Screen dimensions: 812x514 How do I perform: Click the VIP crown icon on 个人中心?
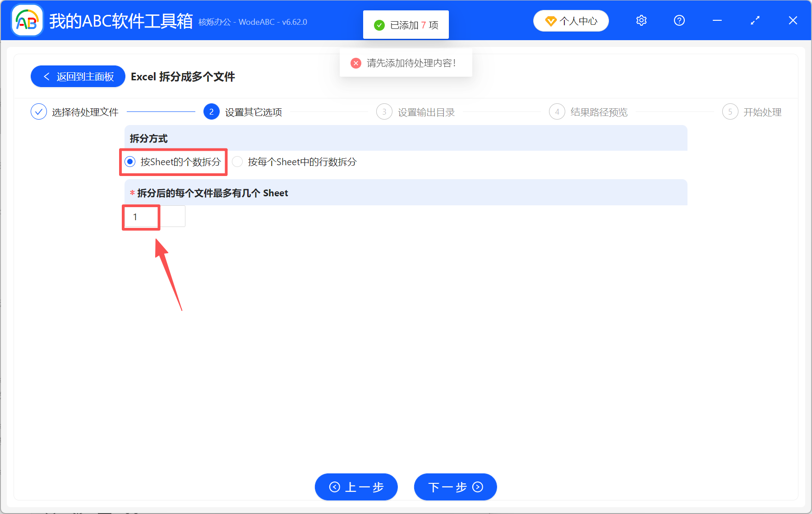click(550, 21)
